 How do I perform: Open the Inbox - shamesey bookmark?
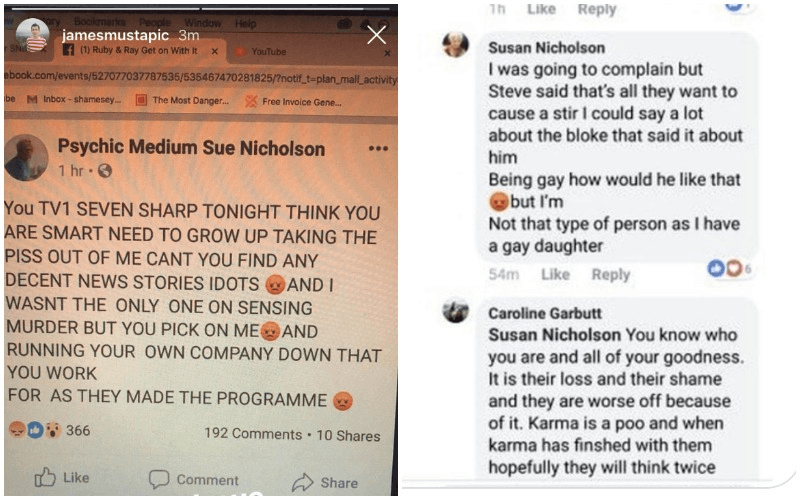(75, 99)
